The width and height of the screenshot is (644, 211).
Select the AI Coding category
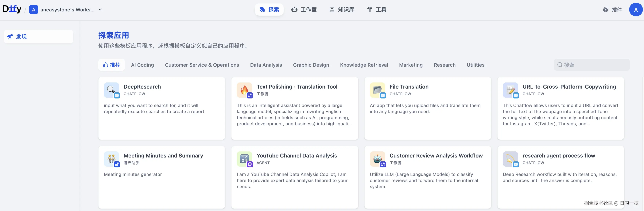tap(142, 65)
